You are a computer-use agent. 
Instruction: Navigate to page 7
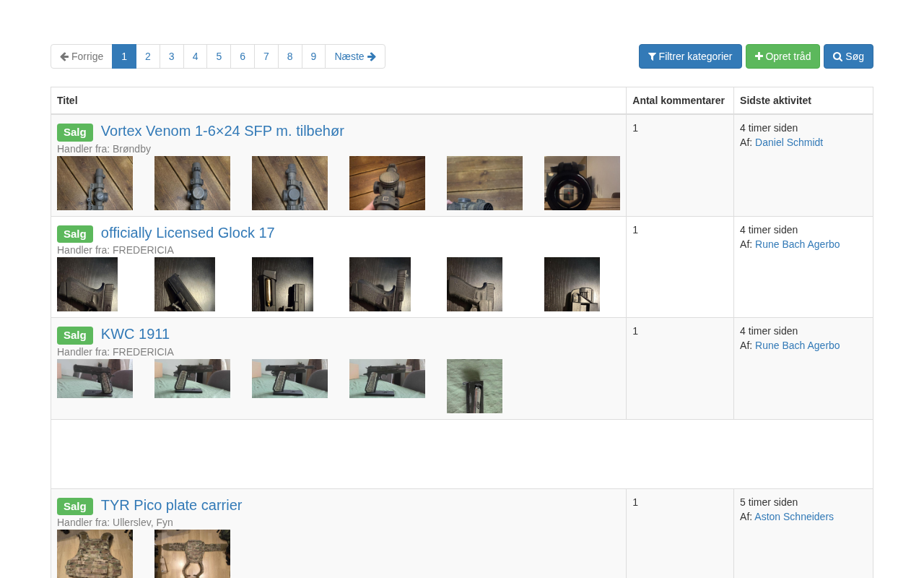(266, 56)
